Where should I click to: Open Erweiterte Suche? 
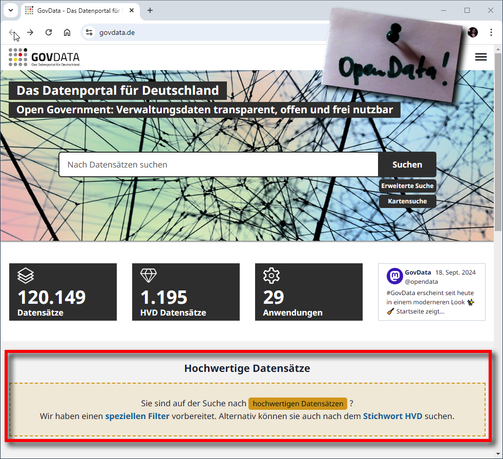coord(407,186)
